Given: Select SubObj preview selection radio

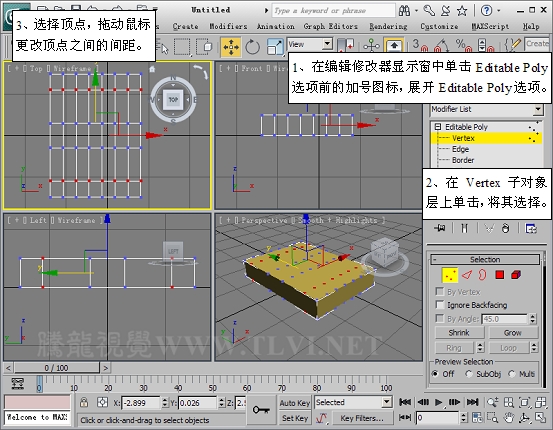Looking at the screenshot, I should tap(469, 374).
